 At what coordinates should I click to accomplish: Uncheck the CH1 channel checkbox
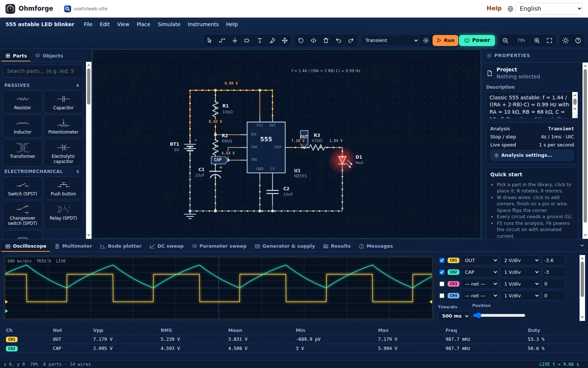click(442, 260)
